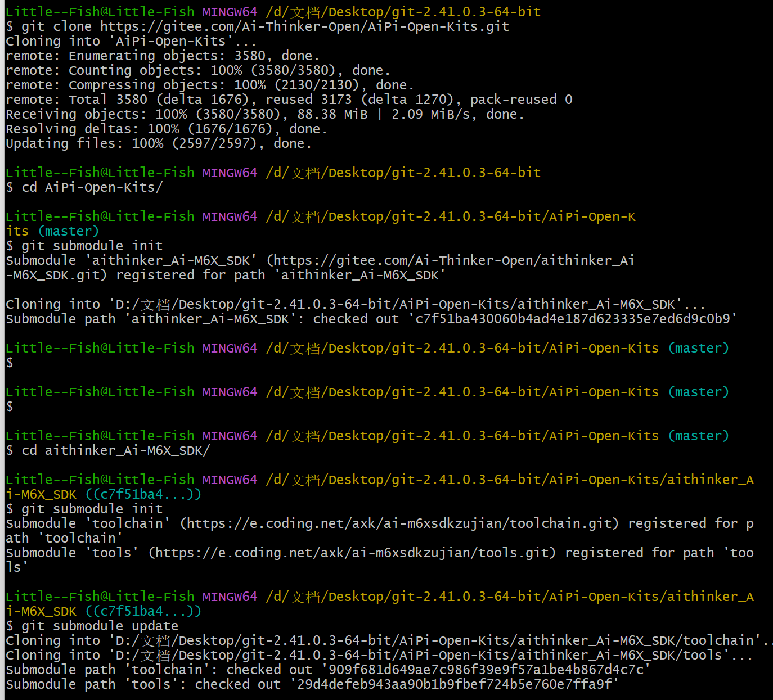The image size is (773, 700).
Task: Click the topmost 'Little--Fish@Little-Fish' prompt
Action: click(100, 12)
